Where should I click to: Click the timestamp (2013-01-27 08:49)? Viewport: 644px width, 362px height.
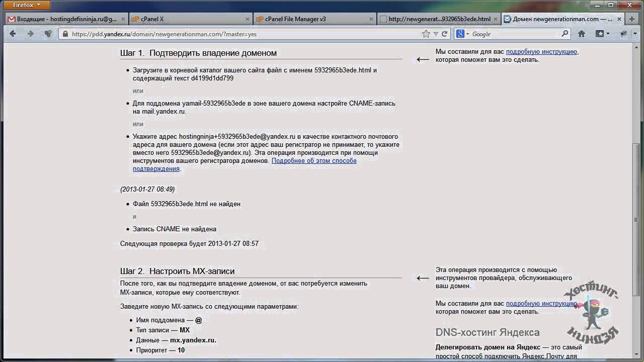pyautogui.click(x=147, y=190)
